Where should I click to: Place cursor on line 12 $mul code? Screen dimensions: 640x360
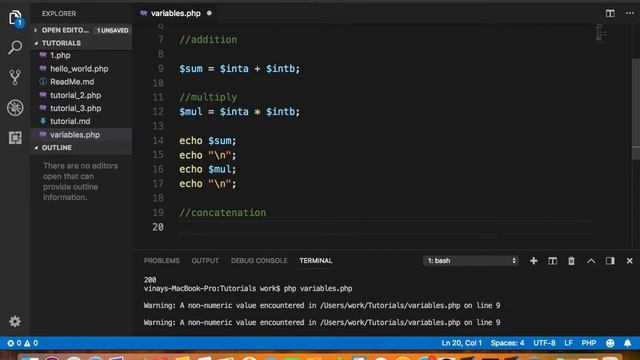point(239,111)
